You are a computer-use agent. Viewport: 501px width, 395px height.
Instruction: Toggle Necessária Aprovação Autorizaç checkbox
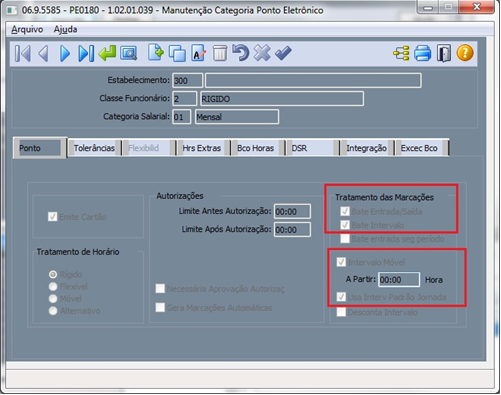[160, 289]
